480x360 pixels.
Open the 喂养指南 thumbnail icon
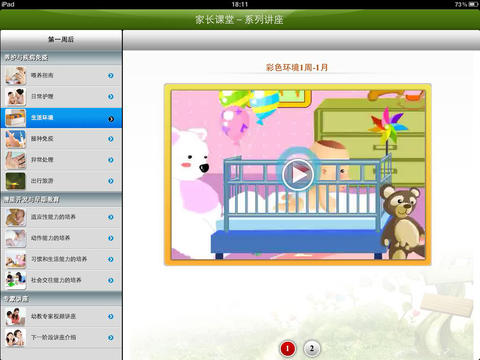(x=15, y=75)
